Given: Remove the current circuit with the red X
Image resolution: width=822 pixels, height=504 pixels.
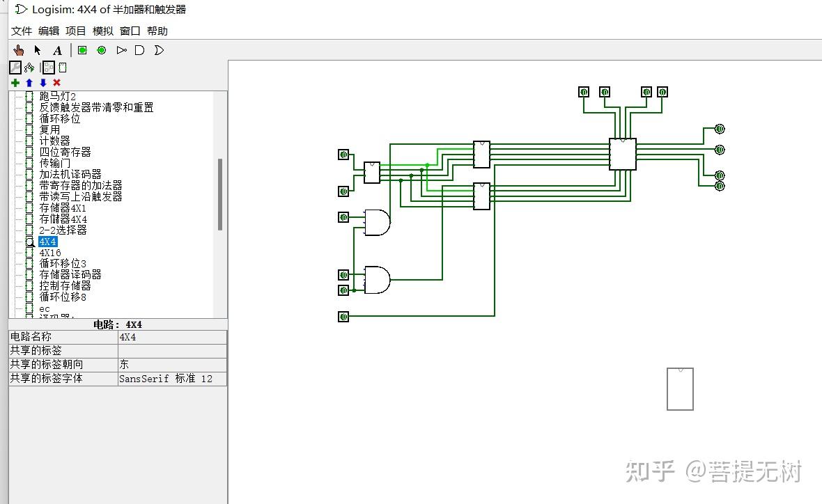Looking at the screenshot, I should coord(56,83).
